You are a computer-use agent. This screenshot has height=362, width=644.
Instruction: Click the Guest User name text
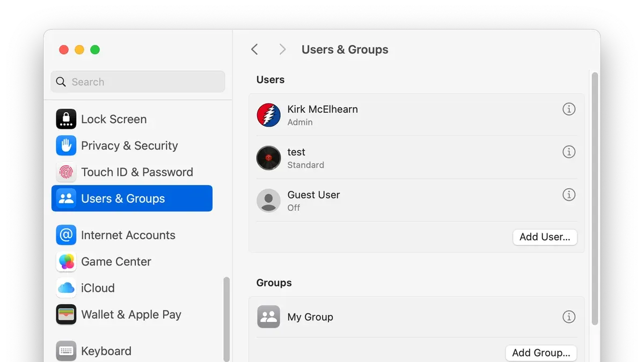pos(313,195)
